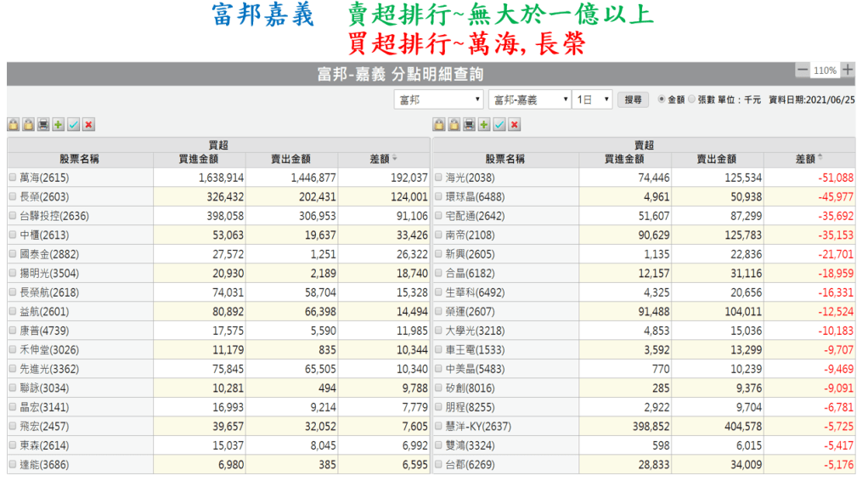Tick the checkbox for 海光(2038)
The width and height of the screenshot is (868, 487).
click(438, 178)
